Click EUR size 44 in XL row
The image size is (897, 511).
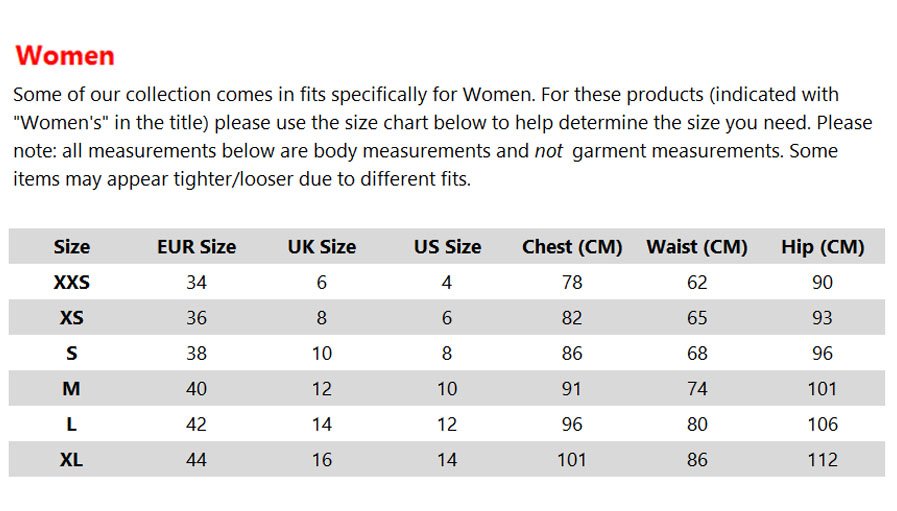196,459
